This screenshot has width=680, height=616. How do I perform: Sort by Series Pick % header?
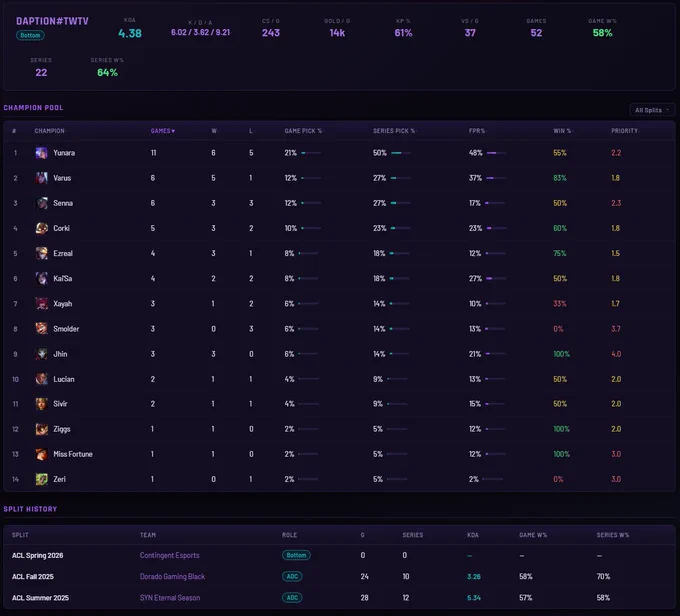[x=394, y=131]
